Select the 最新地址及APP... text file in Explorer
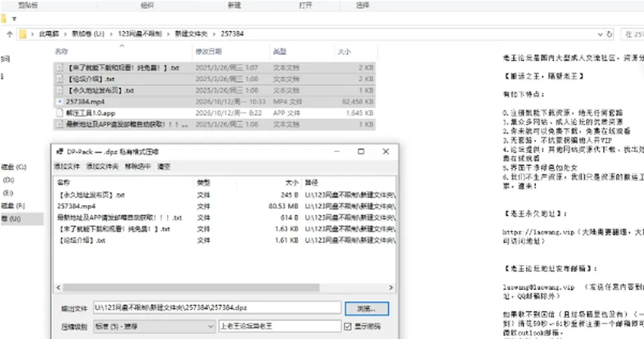Screen dimensions: 644x339 215,125
